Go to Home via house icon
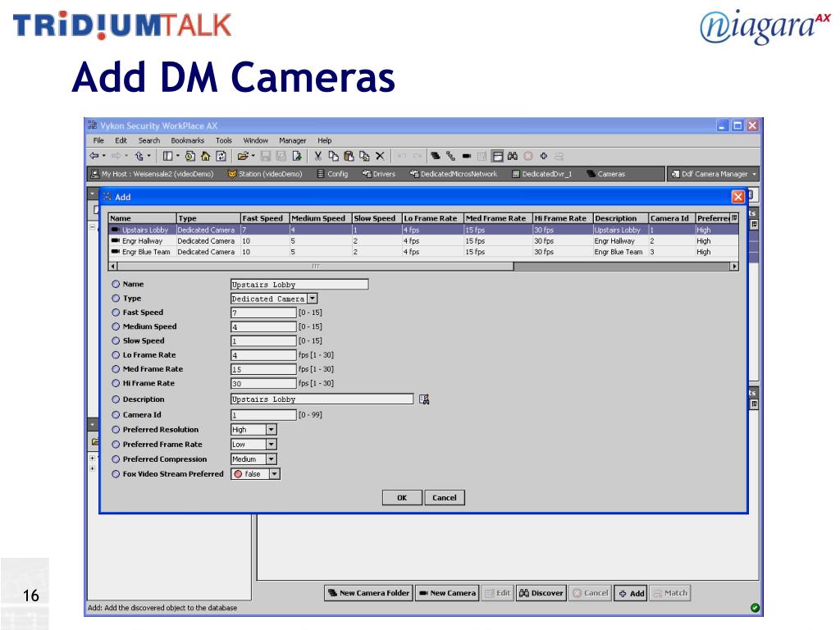The height and width of the screenshot is (630, 840). pyautogui.click(x=205, y=156)
